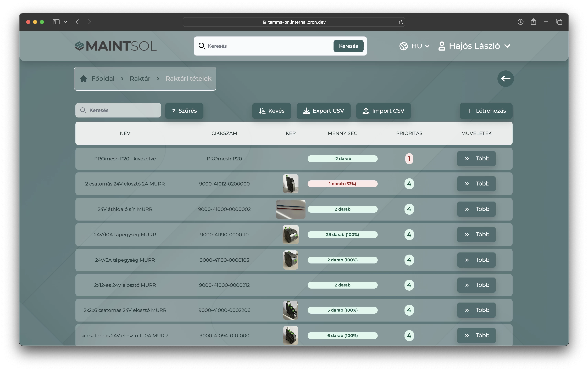Open Több for 24V/10A tápegység MURR
The image size is (588, 371).
point(476,235)
